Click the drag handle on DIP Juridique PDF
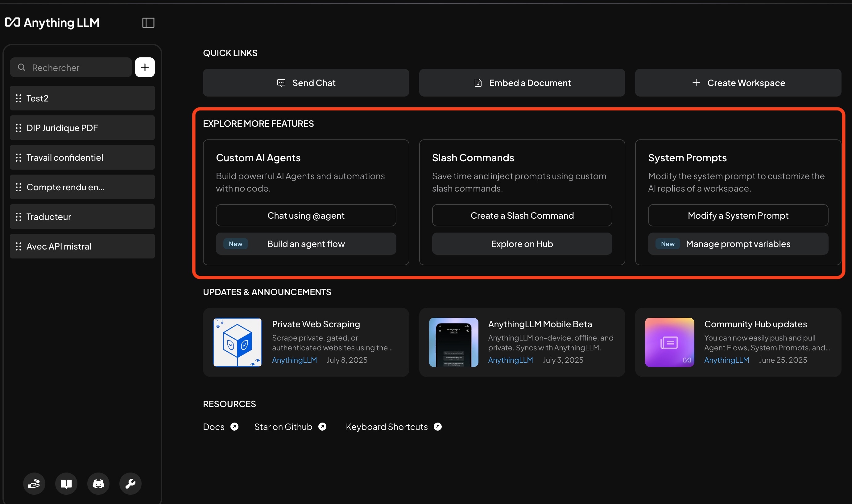The image size is (852, 504). click(x=19, y=128)
